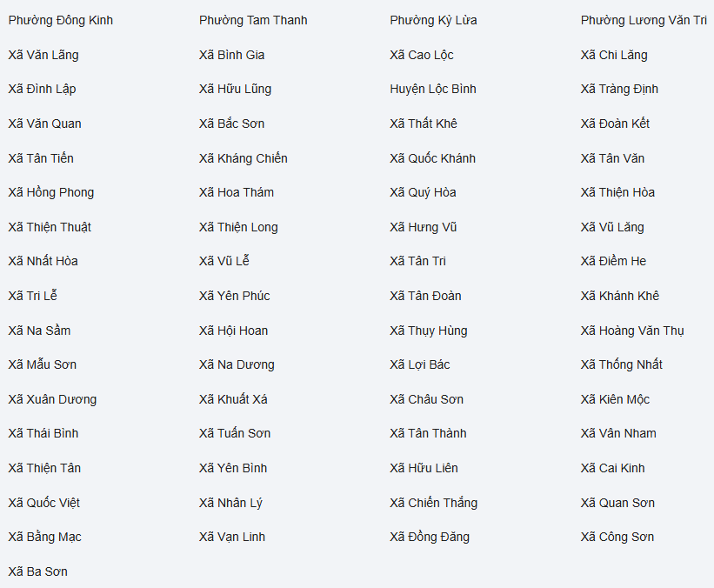Screen dimensions: 714x588
Task: Select Xã Thất Khê
Action: pos(424,124)
